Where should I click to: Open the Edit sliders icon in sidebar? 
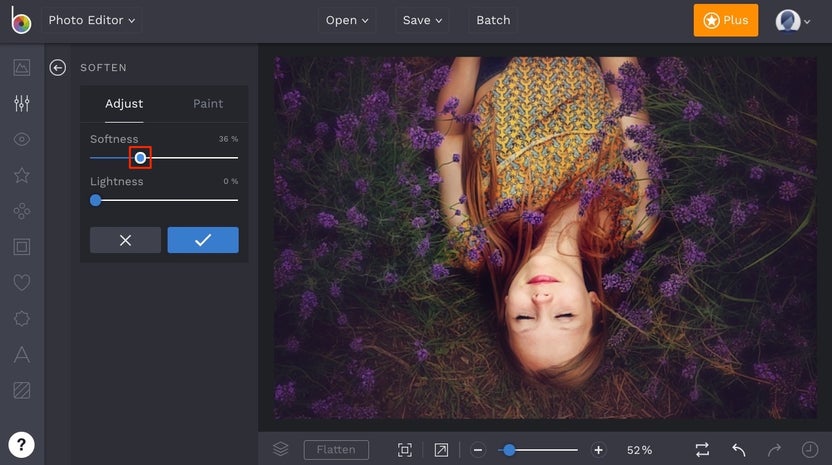pyautogui.click(x=22, y=103)
